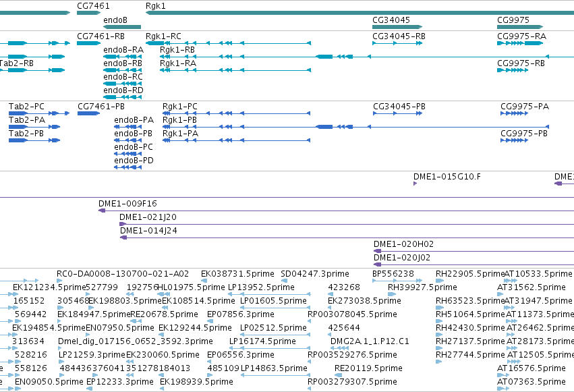Click the Rgk1-PC protein label

point(179,107)
